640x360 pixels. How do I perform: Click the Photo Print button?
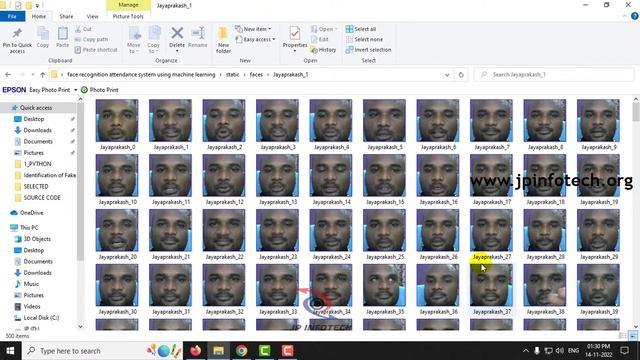[100, 89]
